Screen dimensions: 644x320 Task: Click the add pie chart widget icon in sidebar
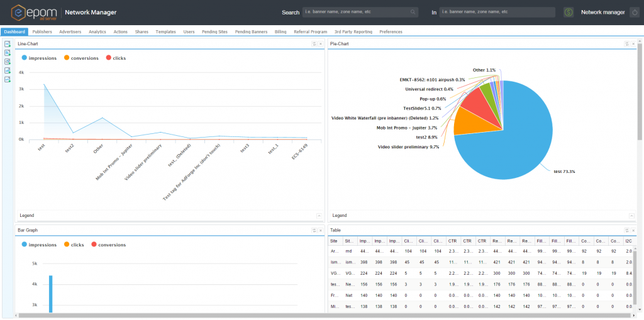(x=7, y=62)
